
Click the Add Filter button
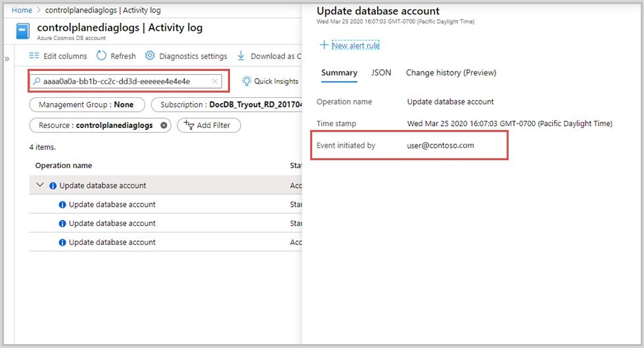208,125
